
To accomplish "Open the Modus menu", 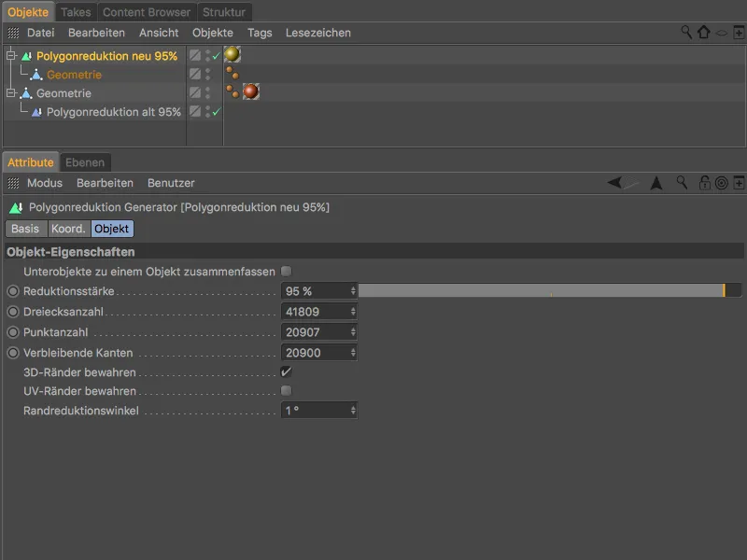I will pos(45,183).
